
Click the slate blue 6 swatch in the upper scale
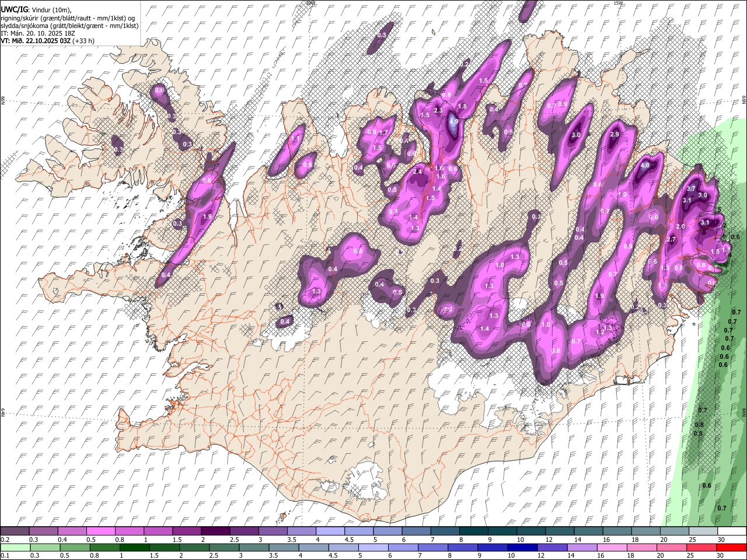416,531
